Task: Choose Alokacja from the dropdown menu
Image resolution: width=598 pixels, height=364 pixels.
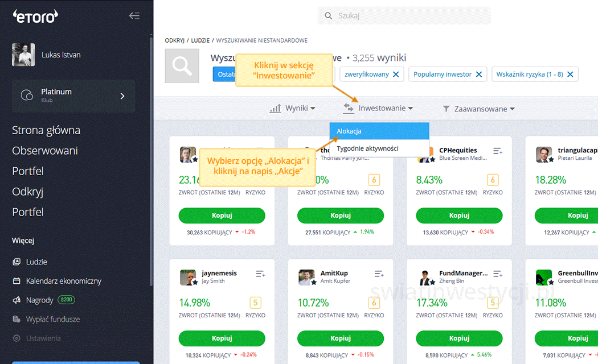Action: [x=379, y=131]
